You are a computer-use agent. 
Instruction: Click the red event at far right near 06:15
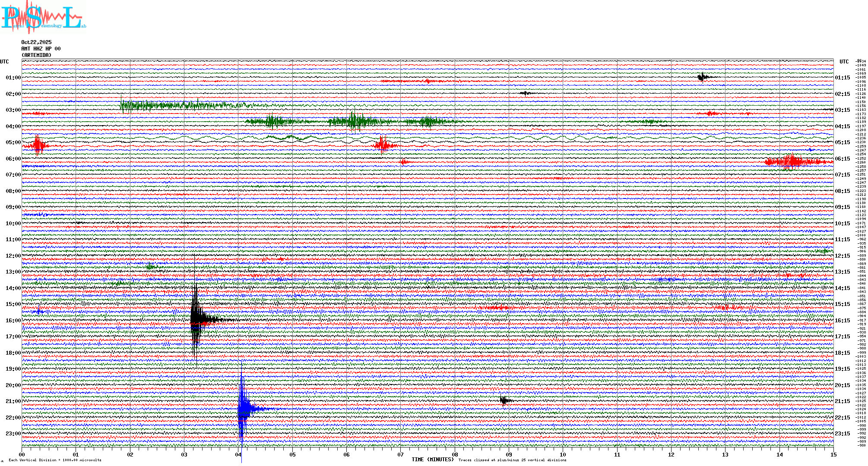[792, 162]
